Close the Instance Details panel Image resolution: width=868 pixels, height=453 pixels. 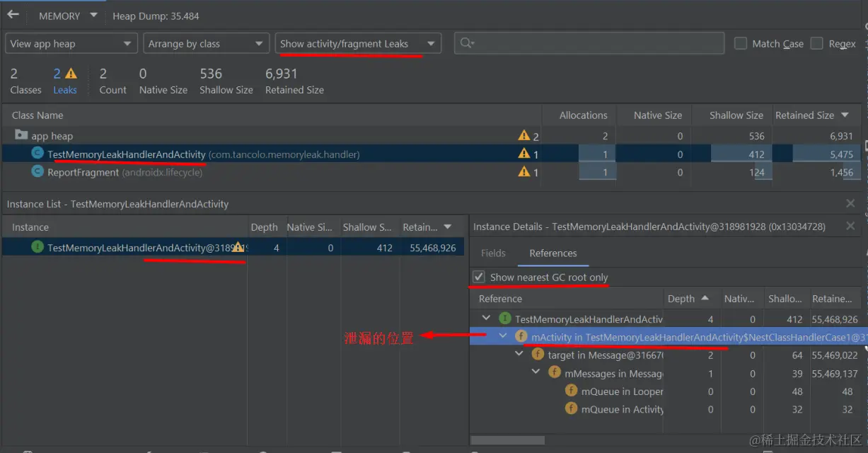click(x=851, y=226)
